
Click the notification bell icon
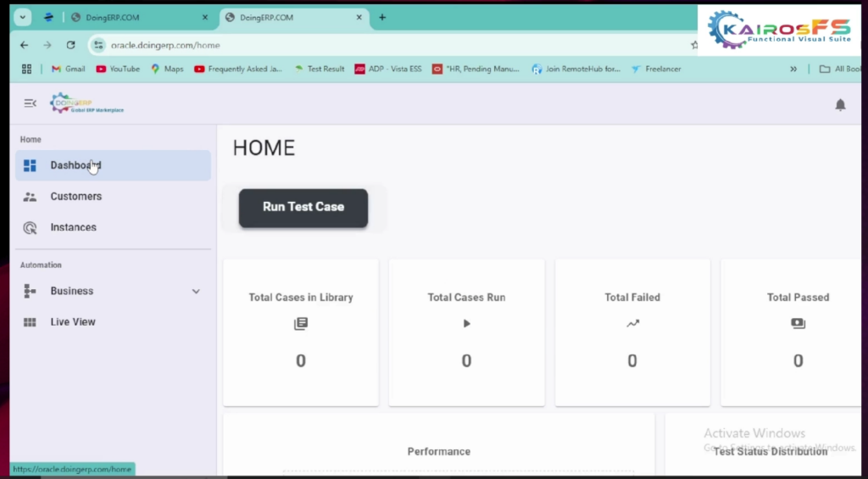point(840,104)
